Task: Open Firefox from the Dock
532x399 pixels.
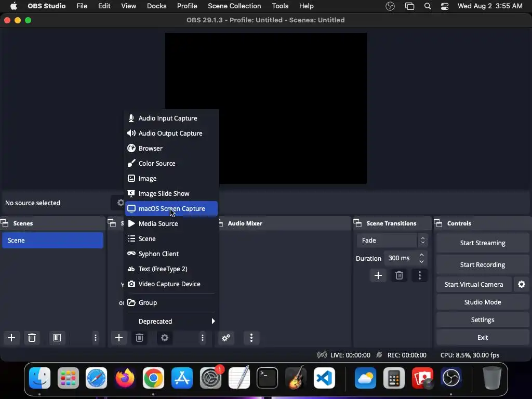Action: click(125, 378)
